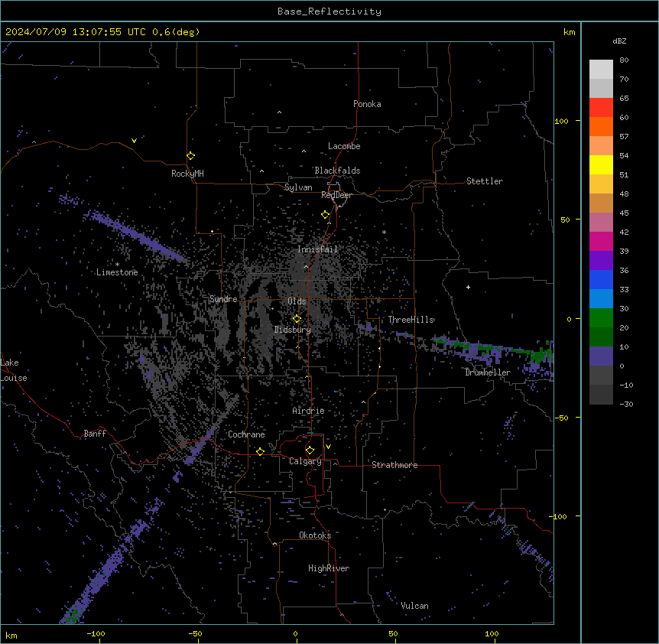Image resolution: width=659 pixels, height=644 pixels.
Task: Click the Stettler city label
Action: pyautogui.click(x=485, y=181)
